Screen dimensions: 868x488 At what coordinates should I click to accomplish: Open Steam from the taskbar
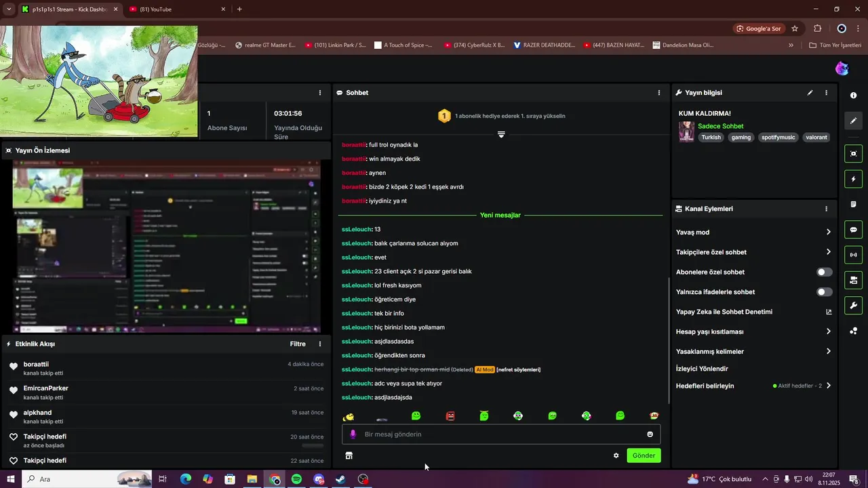340,479
